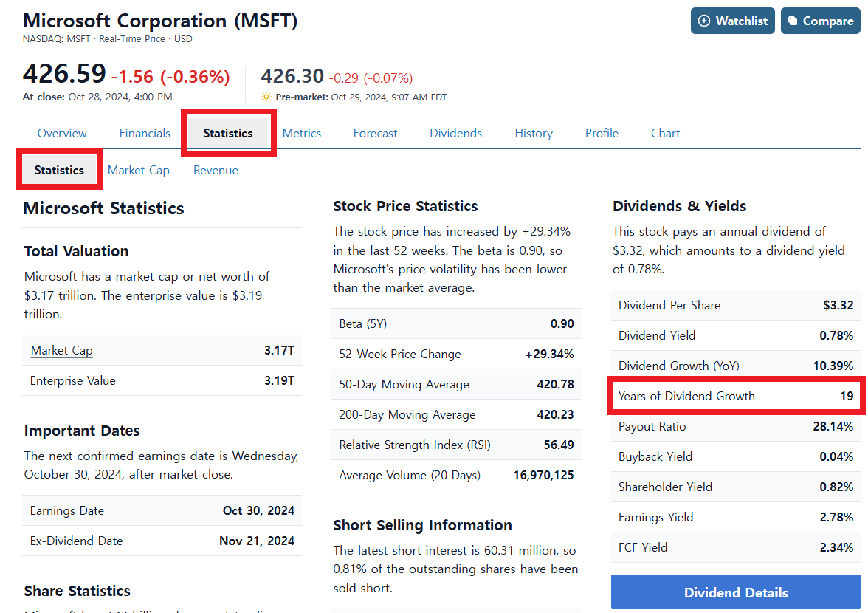Click the 10.39% dividend growth value

(833, 366)
